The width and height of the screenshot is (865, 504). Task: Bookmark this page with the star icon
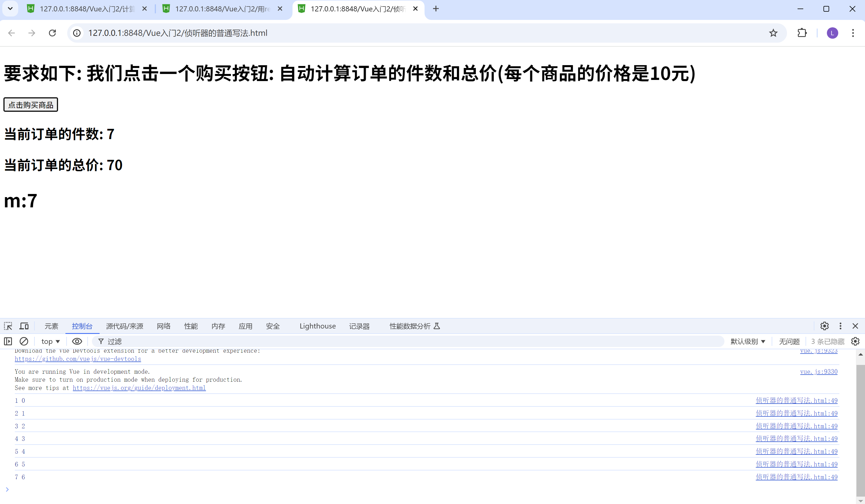point(773,33)
